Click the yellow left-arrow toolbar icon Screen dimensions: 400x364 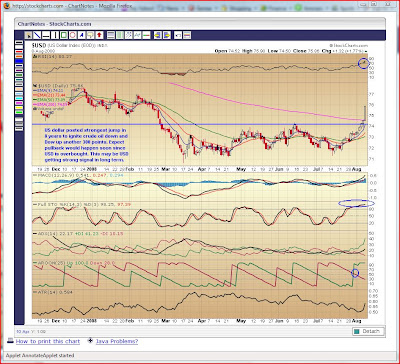point(158,35)
